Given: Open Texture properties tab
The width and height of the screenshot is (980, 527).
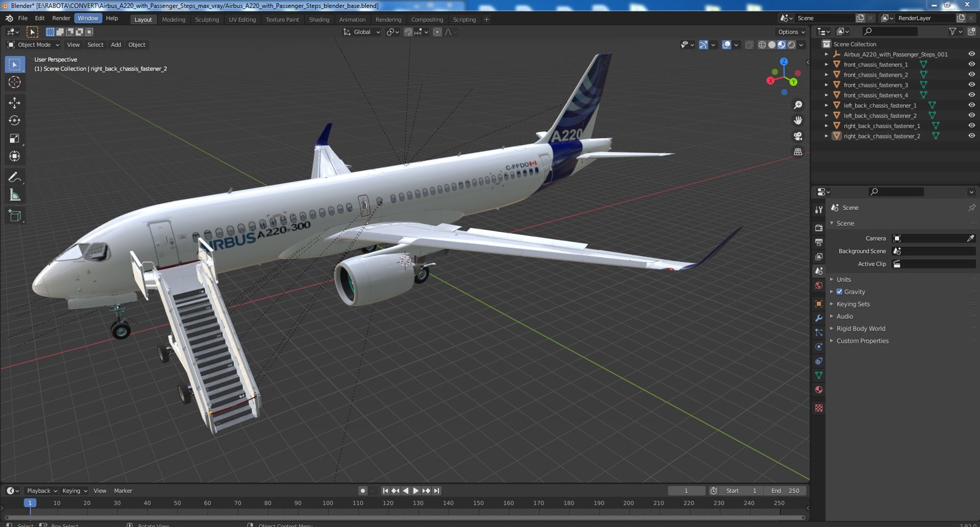Looking at the screenshot, I should [x=819, y=408].
